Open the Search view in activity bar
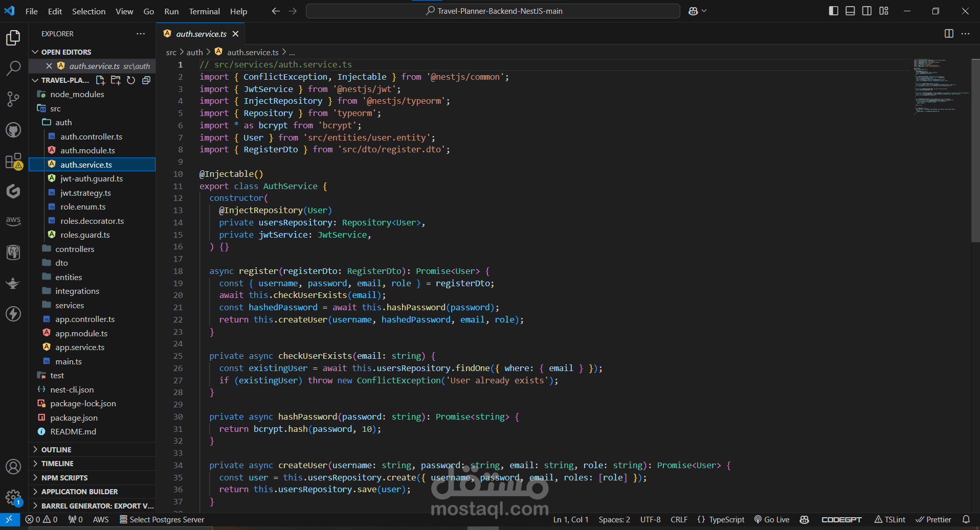This screenshot has width=980, height=530. tap(13, 68)
